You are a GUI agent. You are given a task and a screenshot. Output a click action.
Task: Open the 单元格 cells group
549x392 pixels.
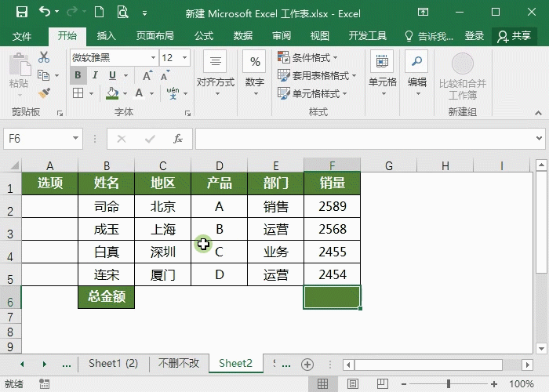coord(382,74)
